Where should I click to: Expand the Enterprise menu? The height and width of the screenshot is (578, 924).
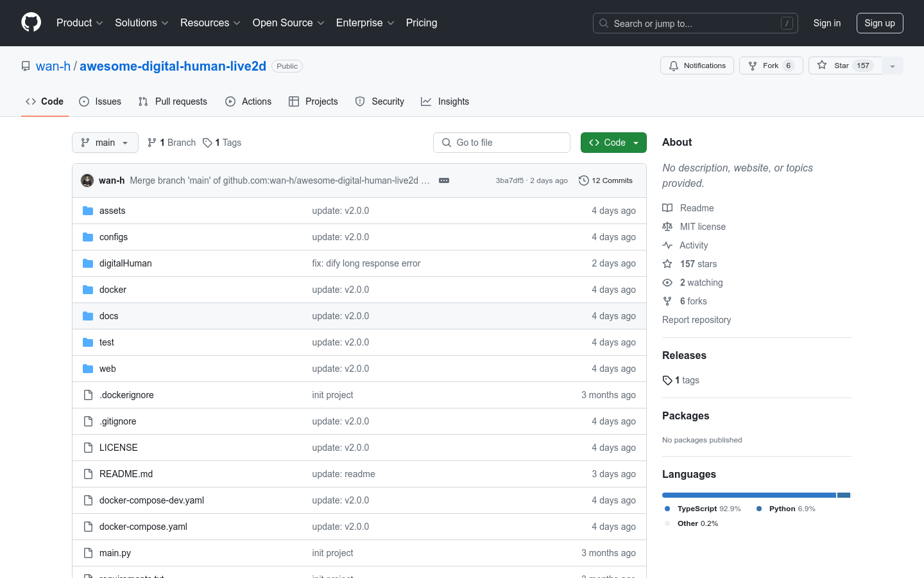click(x=365, y=22)
